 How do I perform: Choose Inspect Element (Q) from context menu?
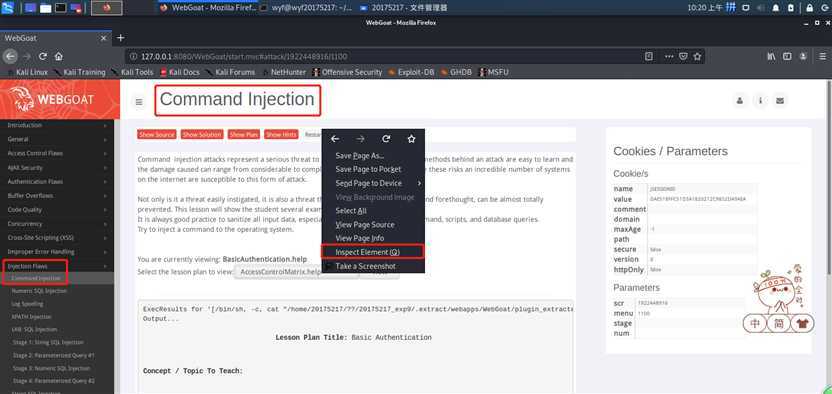click(x=372, y=252)
